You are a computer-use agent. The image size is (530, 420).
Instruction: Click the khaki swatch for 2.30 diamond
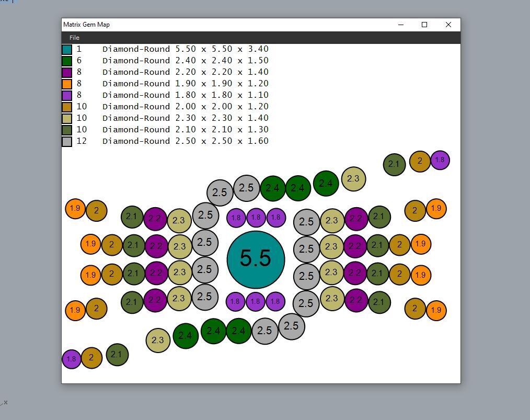pyautogui.click(x=67, y=118)
